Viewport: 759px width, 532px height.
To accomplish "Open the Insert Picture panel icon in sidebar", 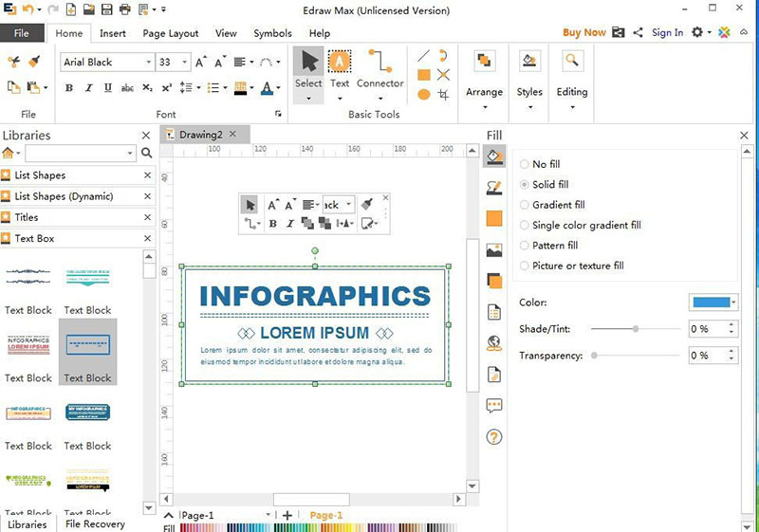I will tap(493, 249).
